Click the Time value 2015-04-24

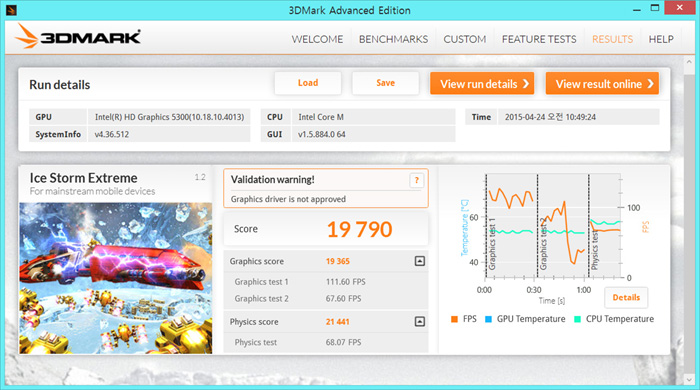click(579, 117)
